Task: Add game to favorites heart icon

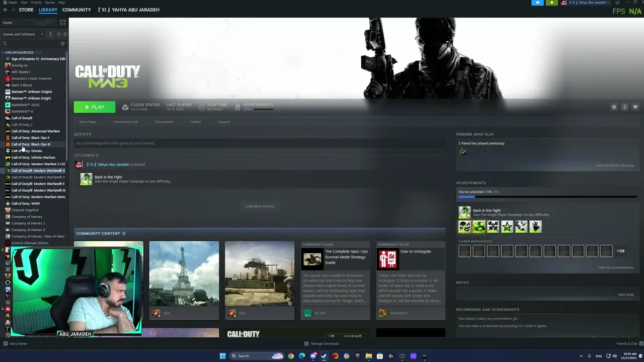Action: tap(635, 107)
